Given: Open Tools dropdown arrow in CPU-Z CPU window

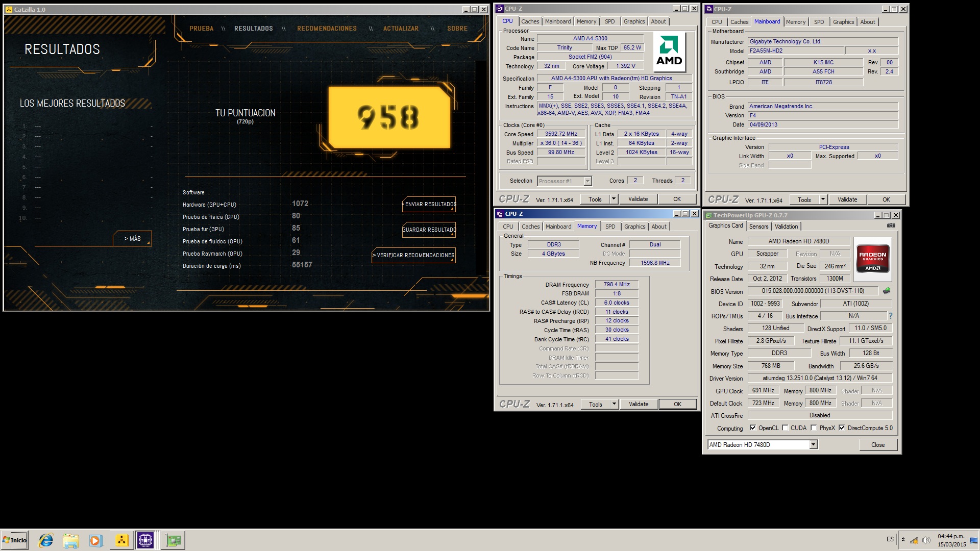Looking at the screenshot, I should coord(614,199).
